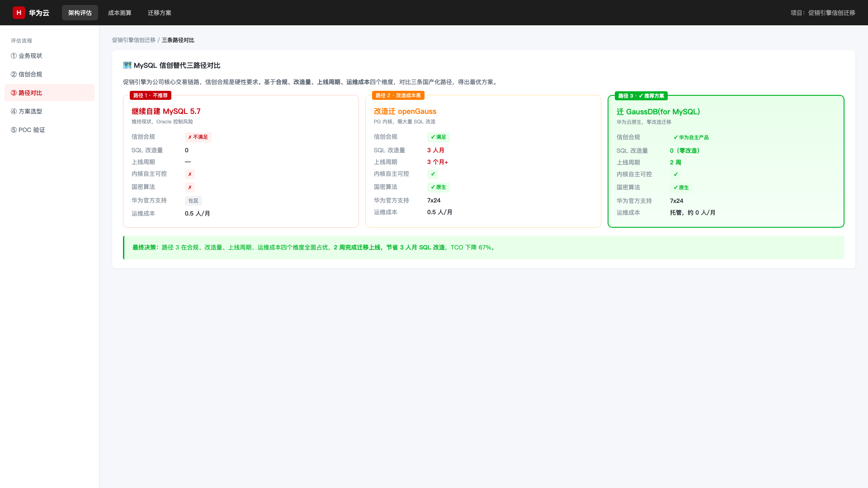The width and height of the screenshot is (868, 488).
Task: Click the 三条路径对比 breadcrumb text
Action: point(178,40)
